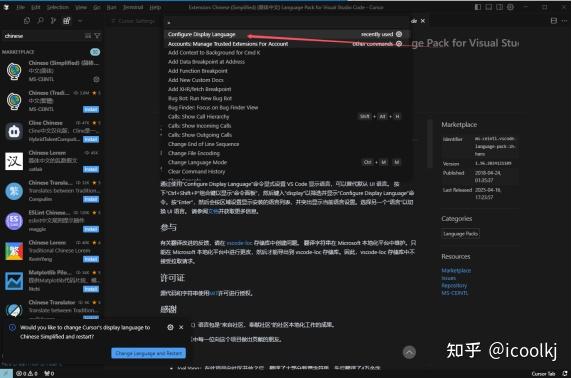Open the Selection menu
The width and height of the screenshot is (572, 378).
click(x=58, y=7)
